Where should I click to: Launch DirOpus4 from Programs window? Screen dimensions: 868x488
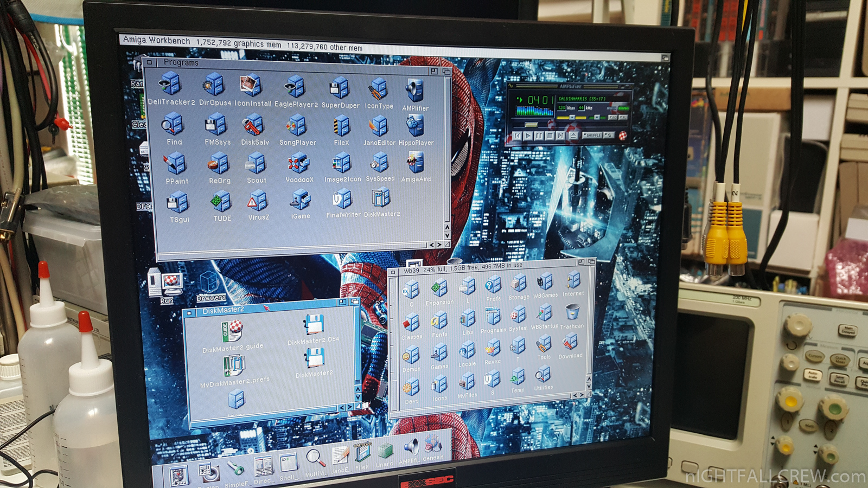(x=214, y=85)
